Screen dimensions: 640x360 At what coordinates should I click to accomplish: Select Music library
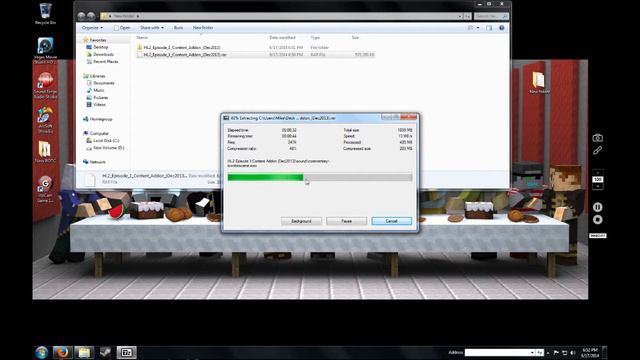96,90
